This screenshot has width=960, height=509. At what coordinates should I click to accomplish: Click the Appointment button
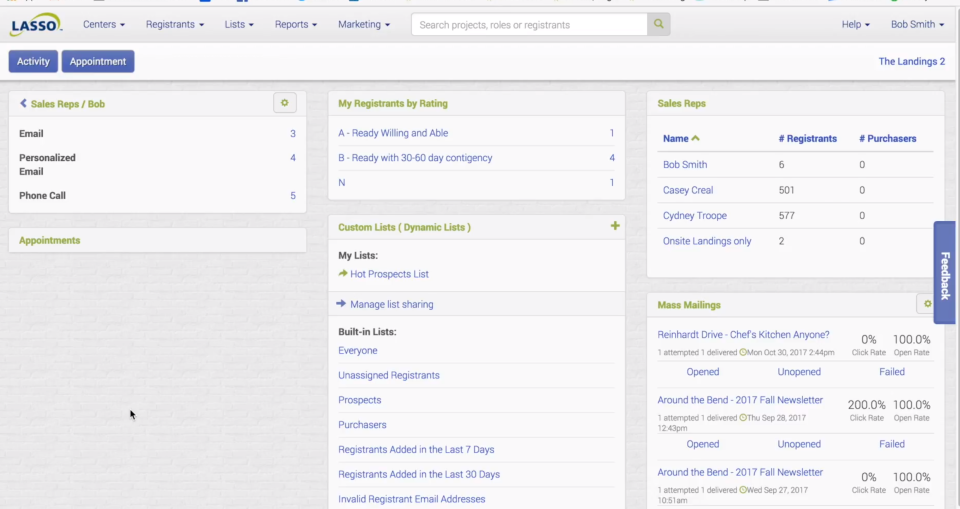point(98,61)
